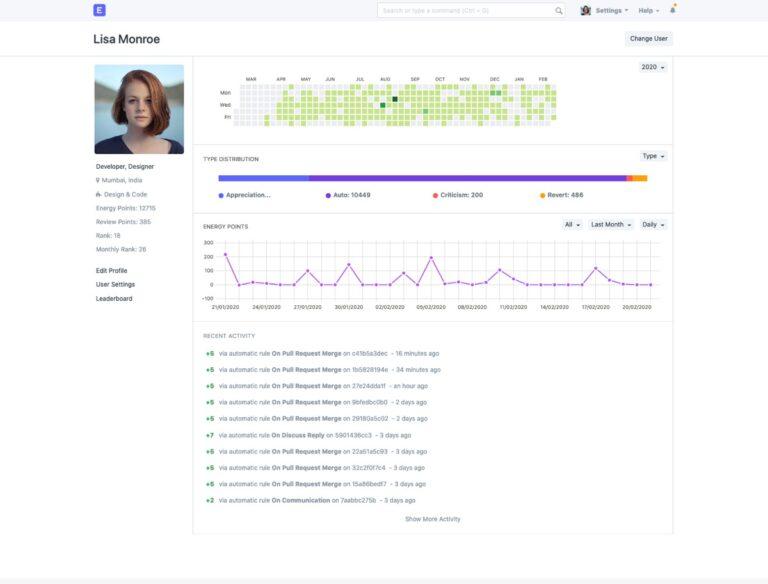Click the first chart data point on 21/01/2020
The height and width of the screenshot is (584, 768).
(225, 254)
